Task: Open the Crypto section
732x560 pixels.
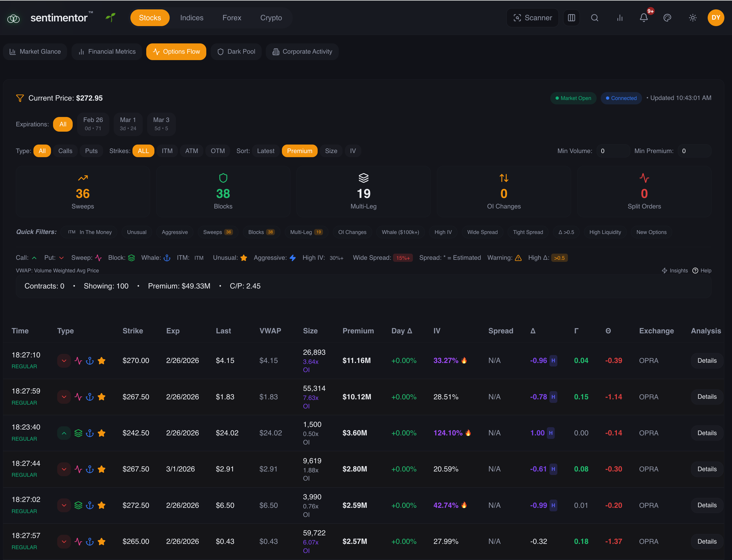Action: click(270, 18)
